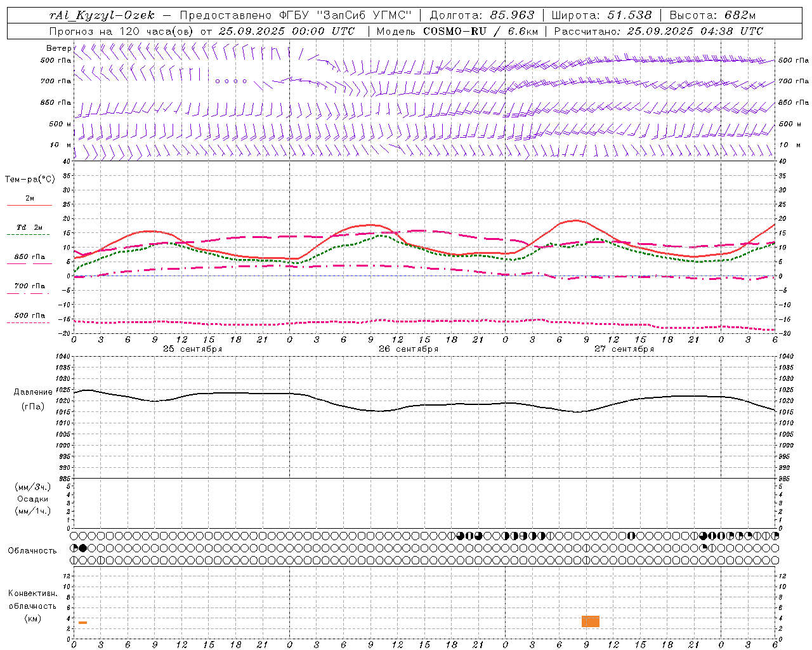Screen dimensions: 812x650
Task: Click the 27 сентября date label
Action: (x=624, y=349)
